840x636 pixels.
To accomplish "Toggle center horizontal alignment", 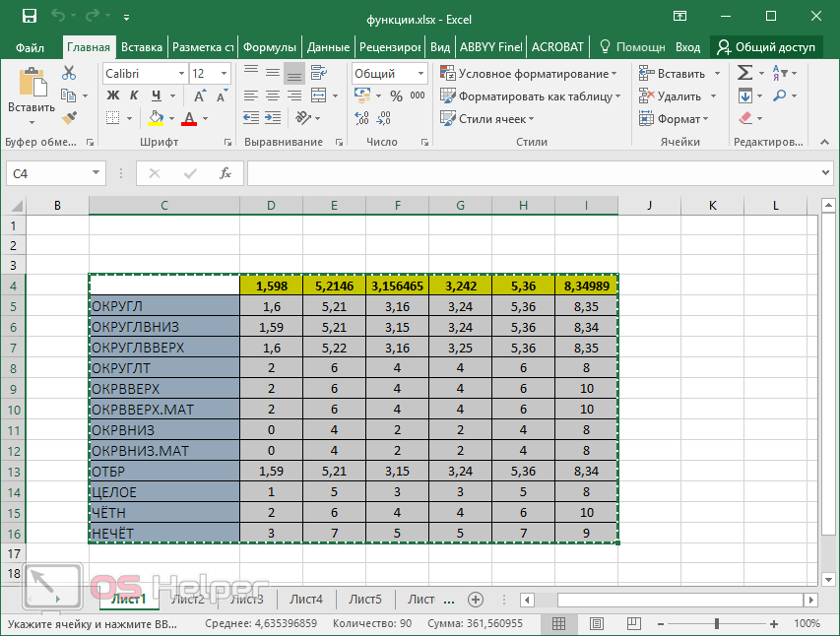I will click(272, 95).
